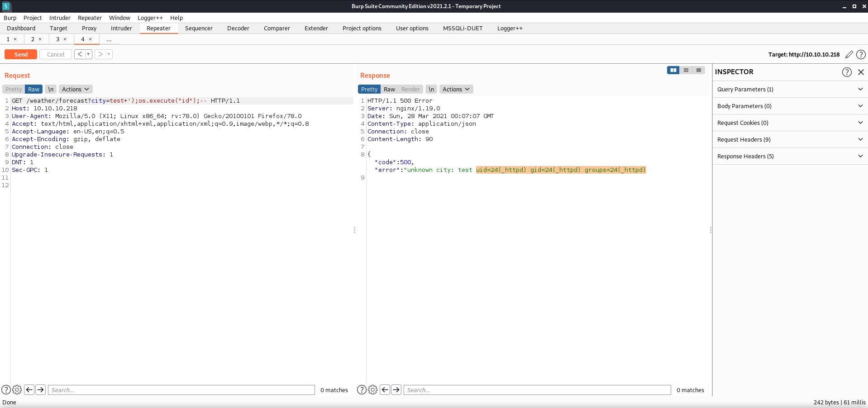Focus the response search field
868x408 pixels.
pos(537,390)
